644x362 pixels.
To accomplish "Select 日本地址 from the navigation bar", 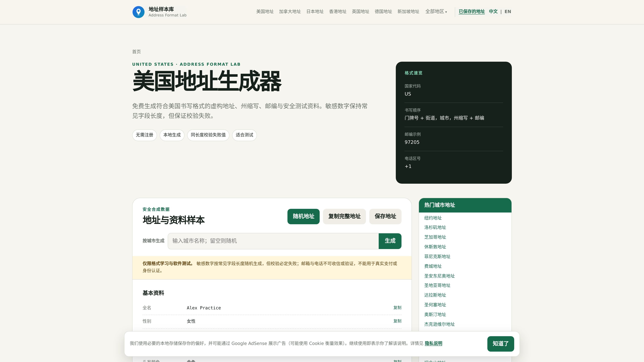I will (x=315, y=12).
